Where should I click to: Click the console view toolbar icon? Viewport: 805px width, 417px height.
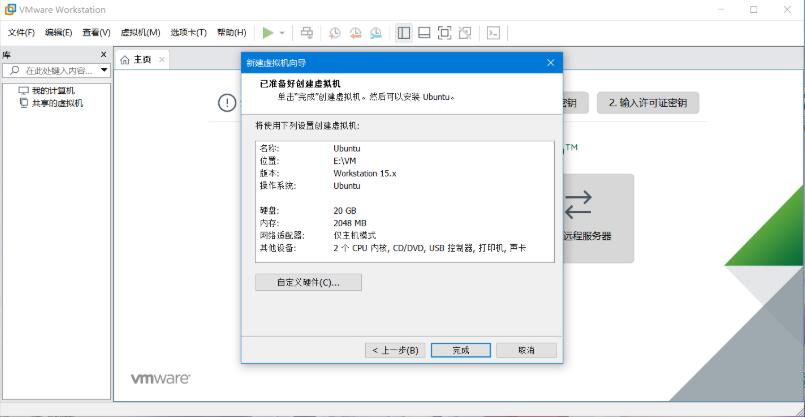(493, 33)
